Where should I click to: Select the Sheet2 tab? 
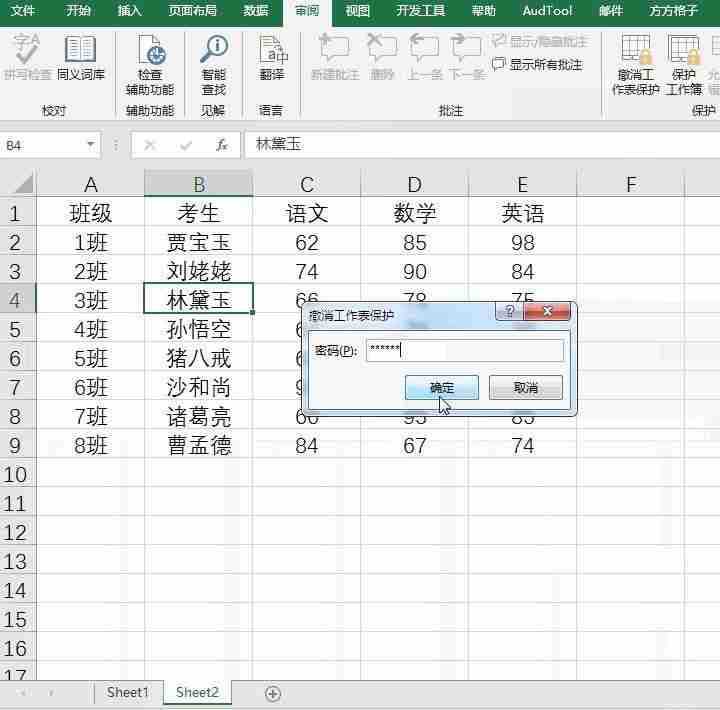197,693
